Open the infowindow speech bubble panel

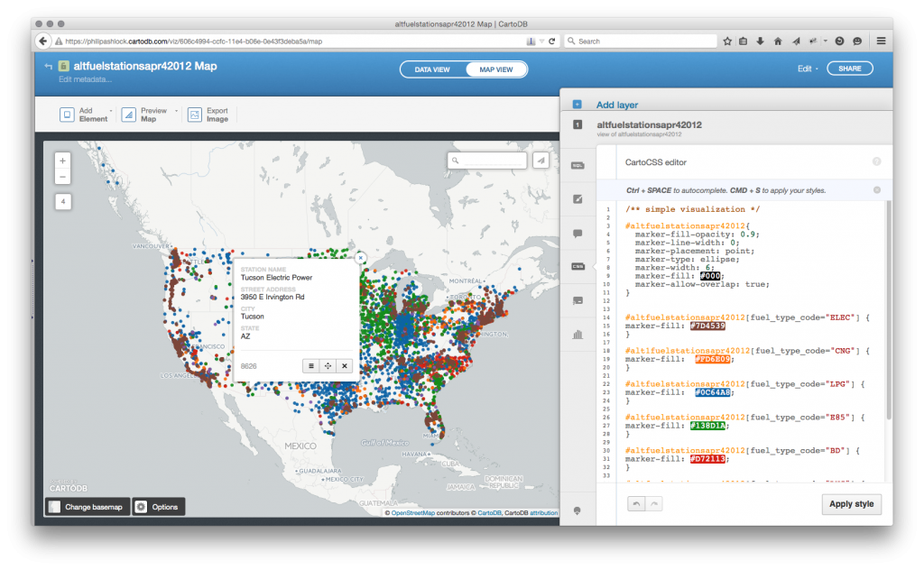click(x=577, y=234)
